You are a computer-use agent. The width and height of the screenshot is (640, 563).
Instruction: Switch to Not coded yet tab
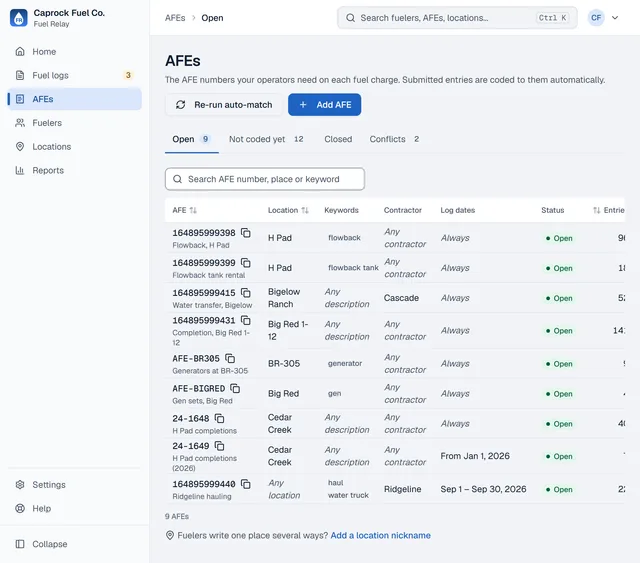tap(266, 139)
